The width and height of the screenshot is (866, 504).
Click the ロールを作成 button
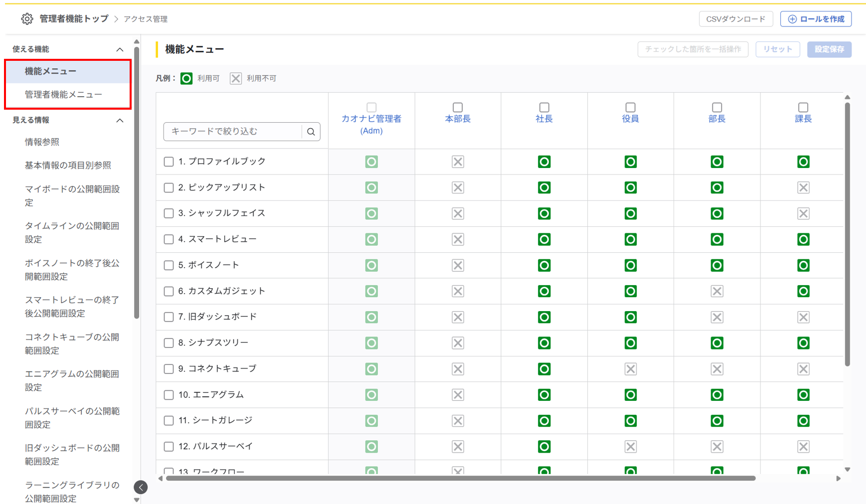[816, 19]
